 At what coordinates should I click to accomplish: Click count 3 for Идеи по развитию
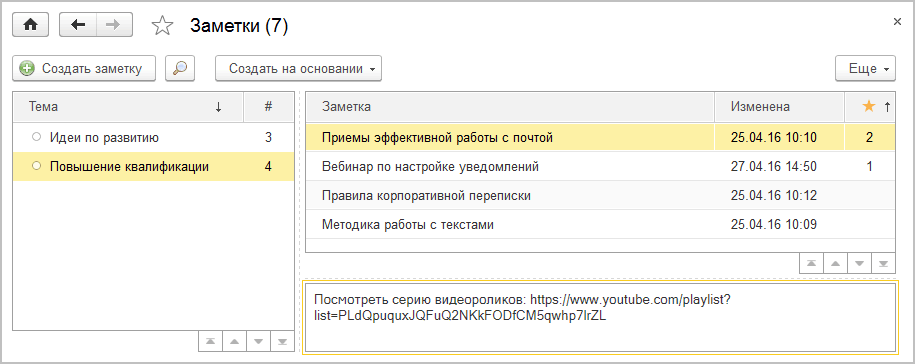(268, 138)
